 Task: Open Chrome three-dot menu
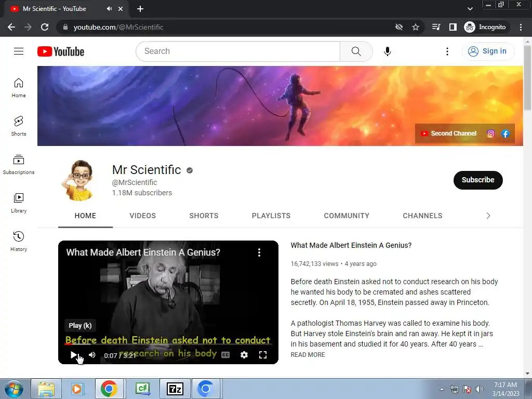(x=521, y=27)
